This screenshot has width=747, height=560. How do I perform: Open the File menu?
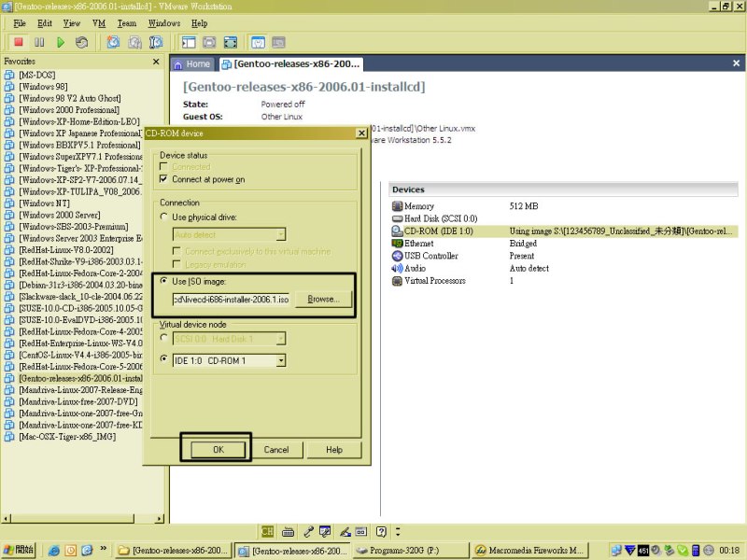(x=20, y=23)
